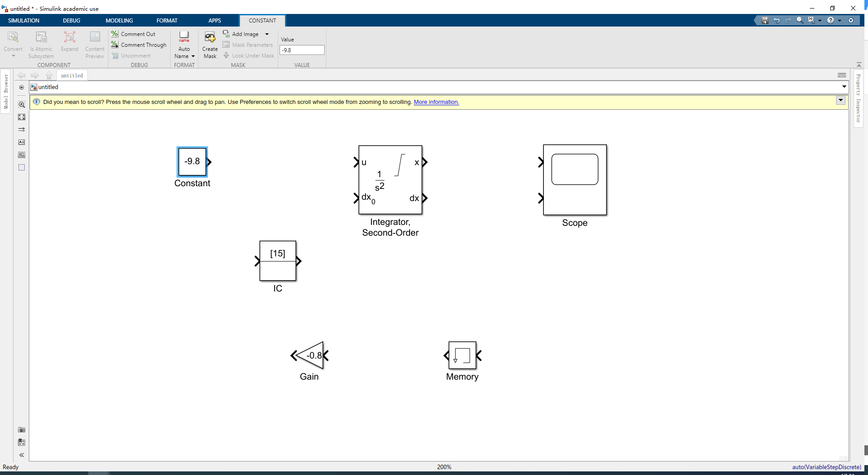Image resolution: width=868 pixels, height=475 pixels.
Task: Open quick access toolbar options circle arrow
Action: [851, 20]
